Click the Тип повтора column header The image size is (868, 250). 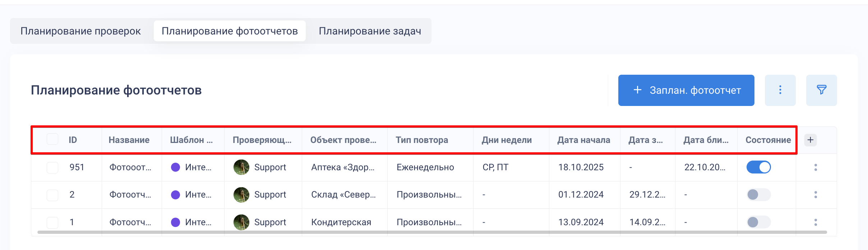(x=422, y=140)
